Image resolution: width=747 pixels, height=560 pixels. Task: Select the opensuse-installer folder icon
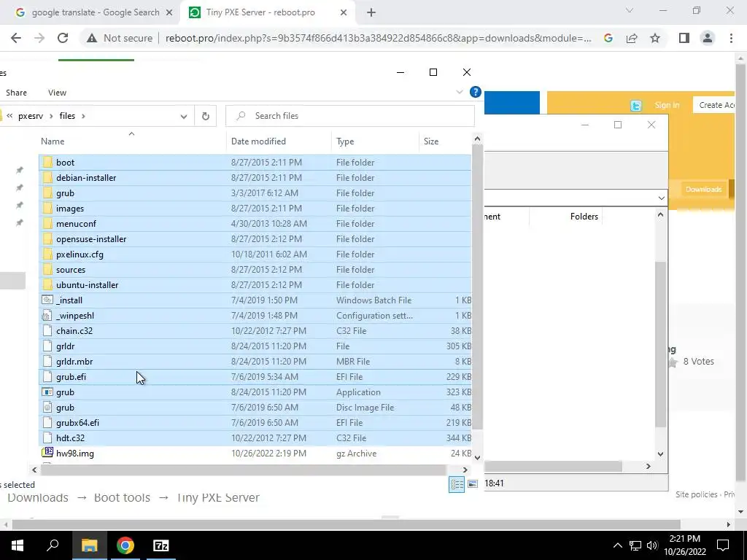coord(47,238)
